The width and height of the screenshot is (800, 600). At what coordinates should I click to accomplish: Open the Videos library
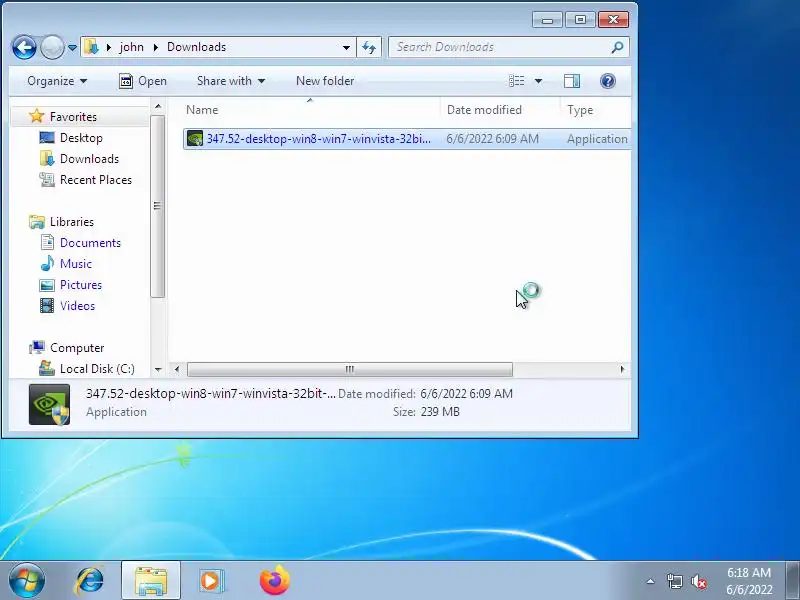[78, 306]
